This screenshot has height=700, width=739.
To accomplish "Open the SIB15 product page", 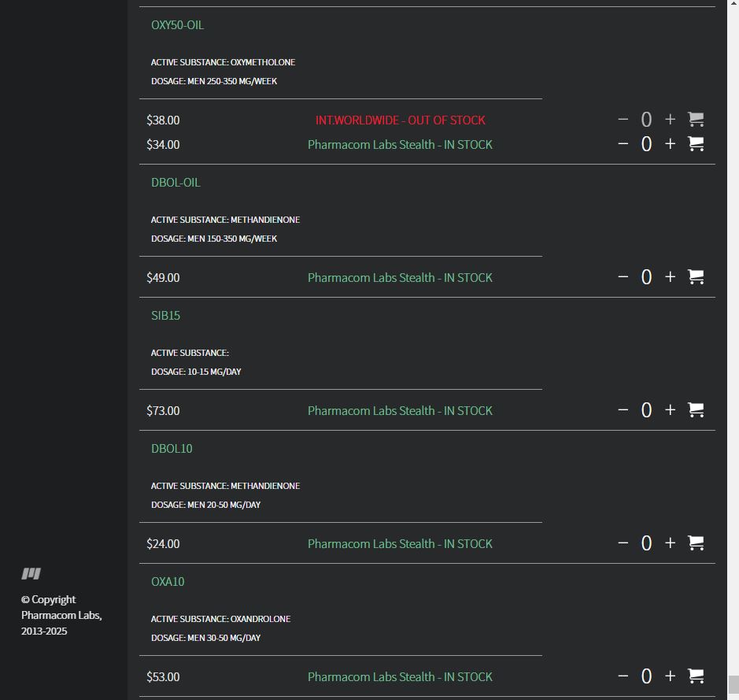I will click(x=165, y=315).
